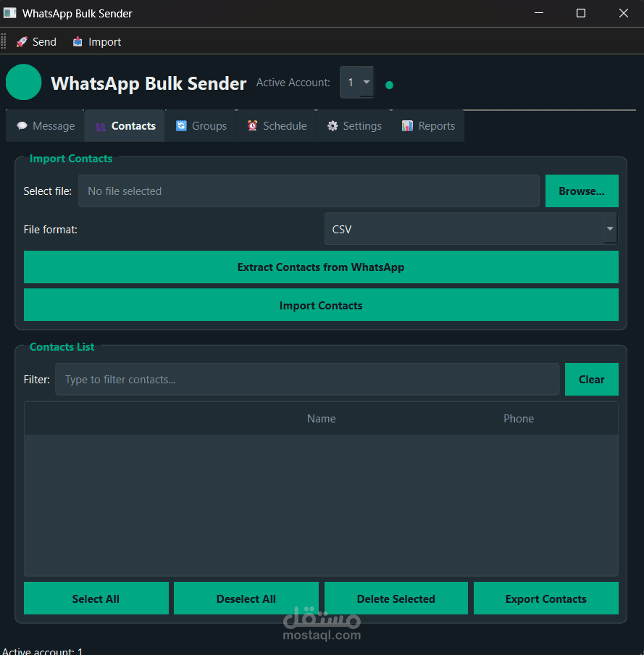Click the alarm clock Schedule icon
Image resolution: width=644 pixels, height=655 pixels.
252,126
